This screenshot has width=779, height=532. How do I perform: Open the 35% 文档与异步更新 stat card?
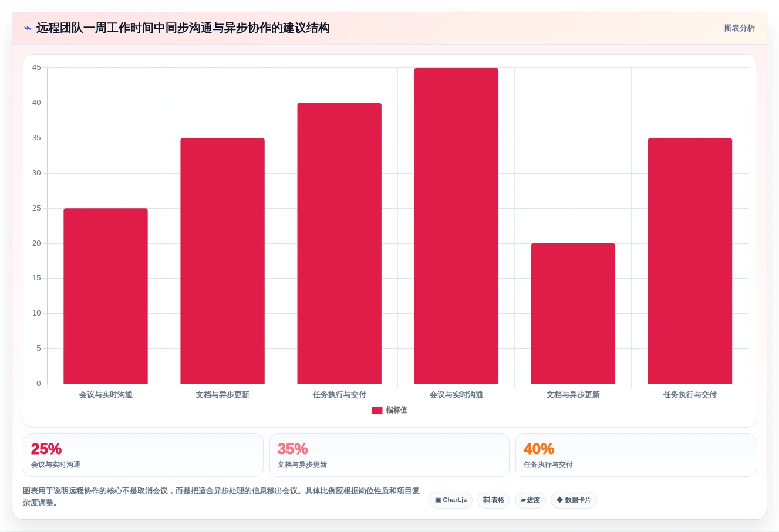point(389,455)
